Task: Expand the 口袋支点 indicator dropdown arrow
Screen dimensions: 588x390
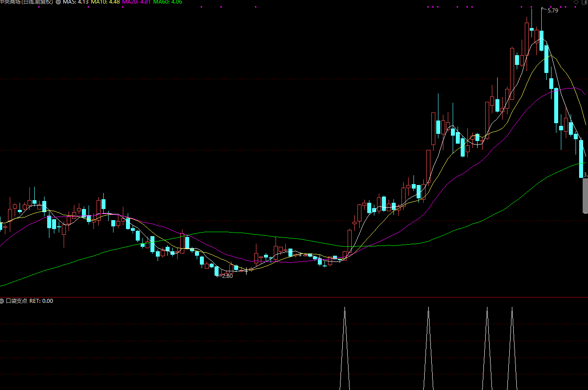Action: click(x=2, y=301)
